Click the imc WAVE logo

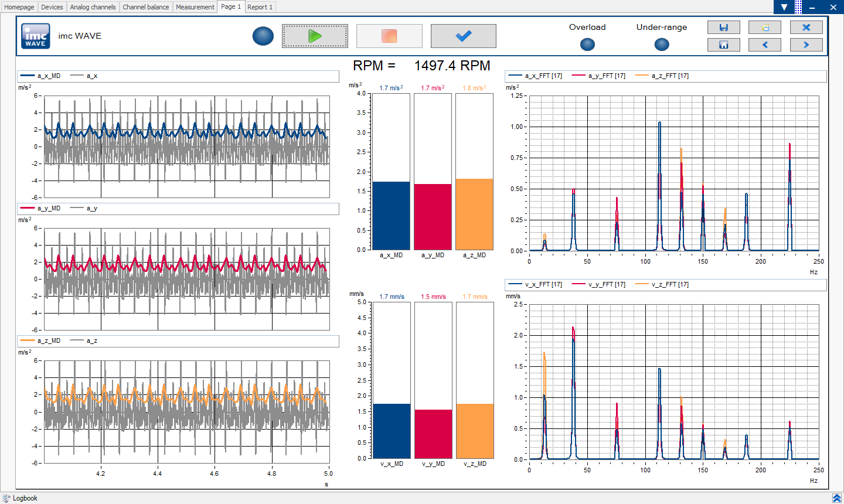[x=36, y=36]
